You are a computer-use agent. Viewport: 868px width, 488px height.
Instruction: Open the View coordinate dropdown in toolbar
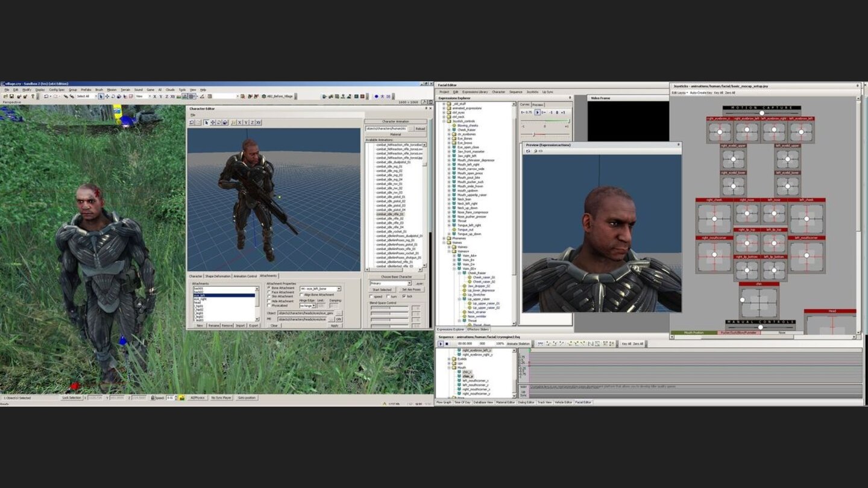[149, 96]
